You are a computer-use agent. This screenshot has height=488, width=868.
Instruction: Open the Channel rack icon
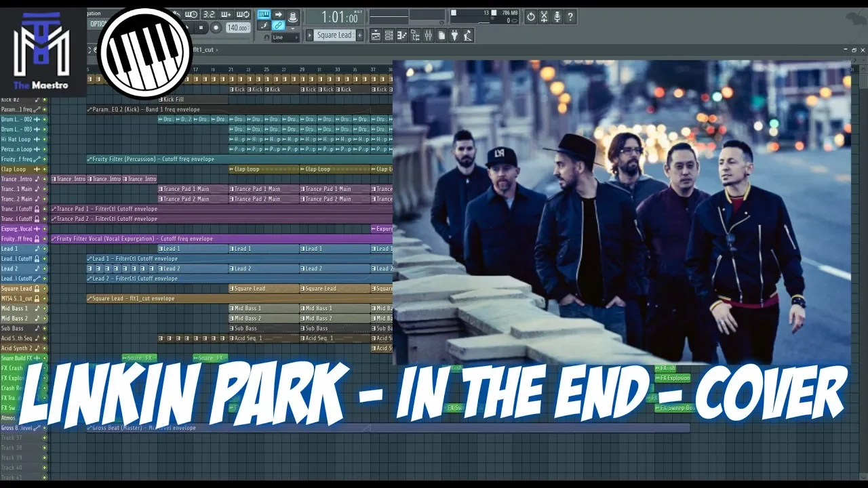point(389,35)
